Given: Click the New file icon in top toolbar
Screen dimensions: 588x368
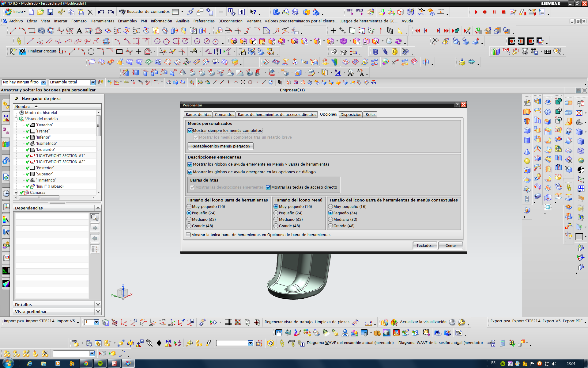Looking at the screenshot, I should click(x=31, y=12).
